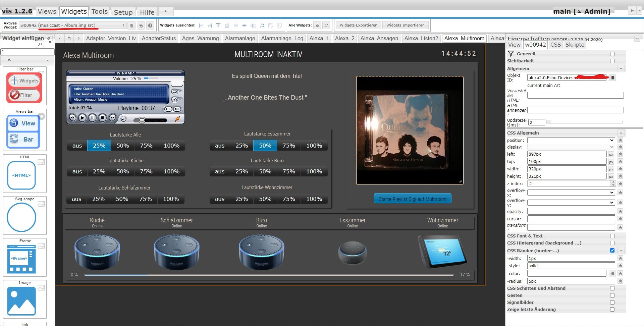Set Lautstärke Esszimmer to aus
The width and height of the screenshot is (644, 326).
220,146
